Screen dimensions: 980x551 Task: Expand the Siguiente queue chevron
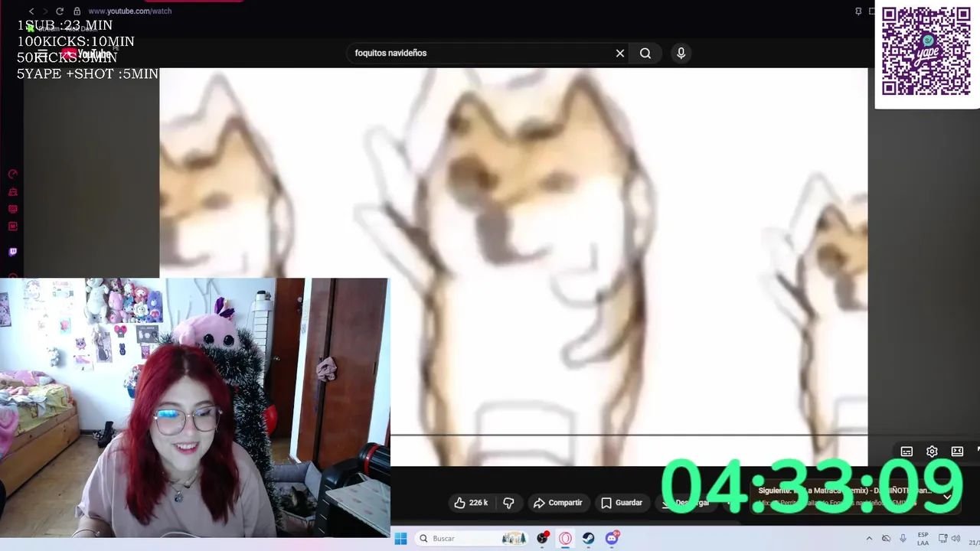(x=947, y=497)
